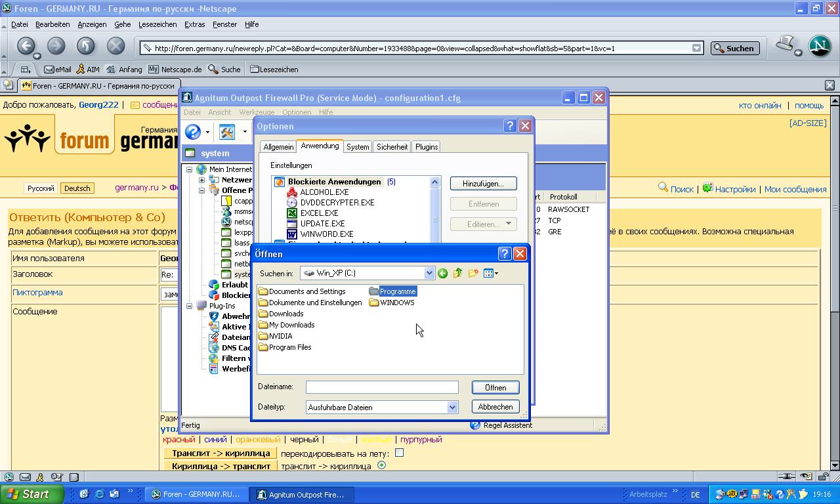Click the tools icon in the Outpost toolbar

227,132
